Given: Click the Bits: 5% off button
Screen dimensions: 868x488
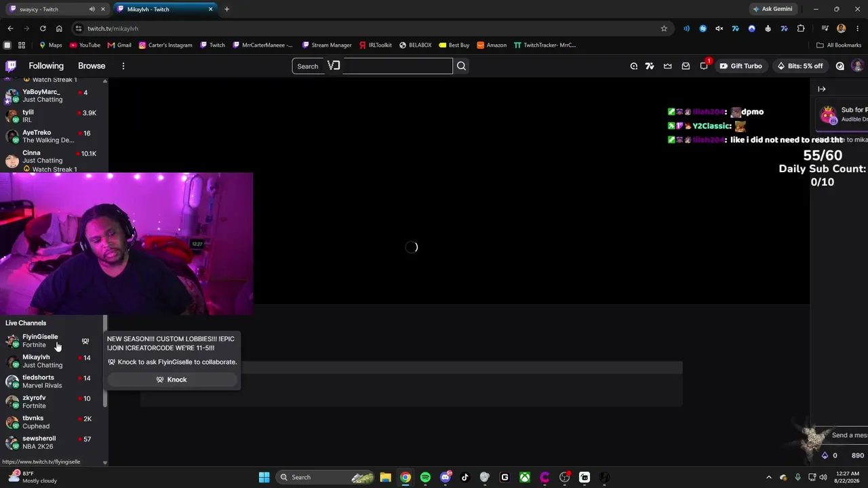Looking at the screenshot, I should tap(800, 66).
